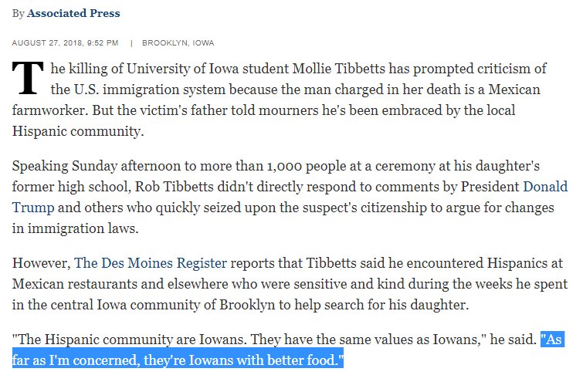The width and height of the screenshot is (583, 392).
Task: Click the "Trump" link starting the line
Action: point(33,208)
